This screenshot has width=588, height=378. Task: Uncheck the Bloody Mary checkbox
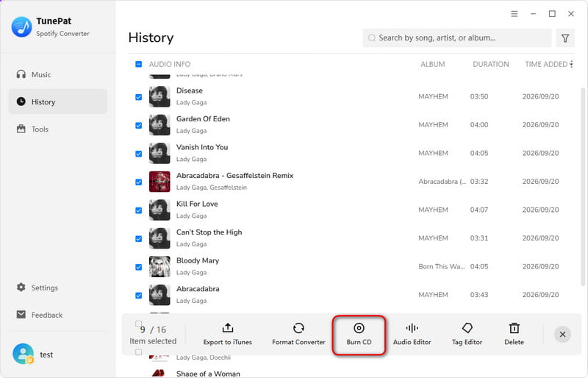click(138, 267)
